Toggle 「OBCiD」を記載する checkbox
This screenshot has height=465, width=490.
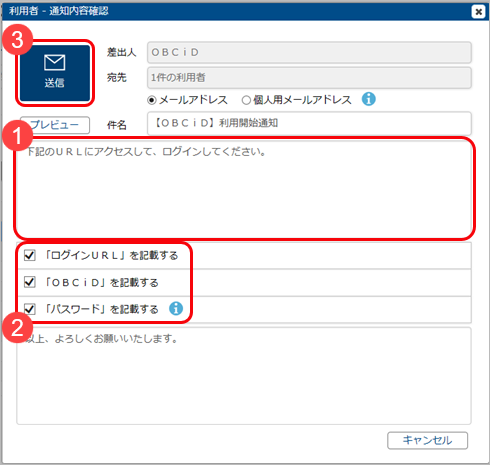30,282
